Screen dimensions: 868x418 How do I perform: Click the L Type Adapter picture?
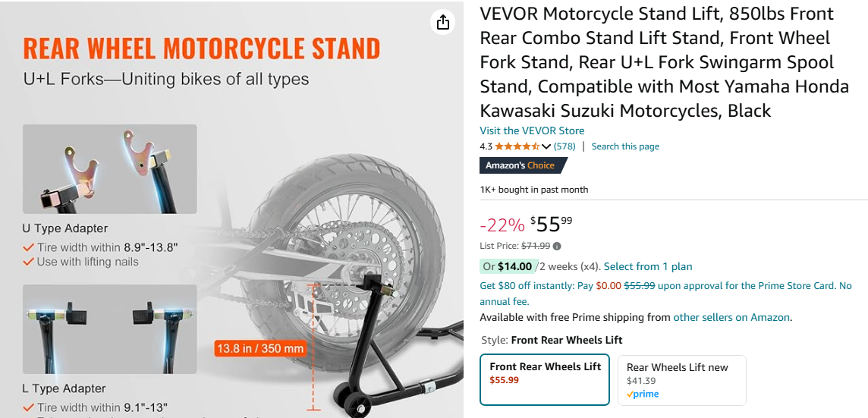pos(109,328)
